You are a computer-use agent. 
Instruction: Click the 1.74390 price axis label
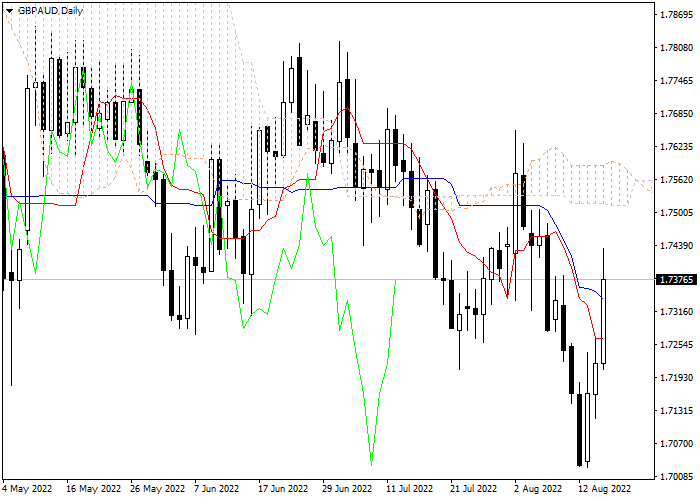676,246
